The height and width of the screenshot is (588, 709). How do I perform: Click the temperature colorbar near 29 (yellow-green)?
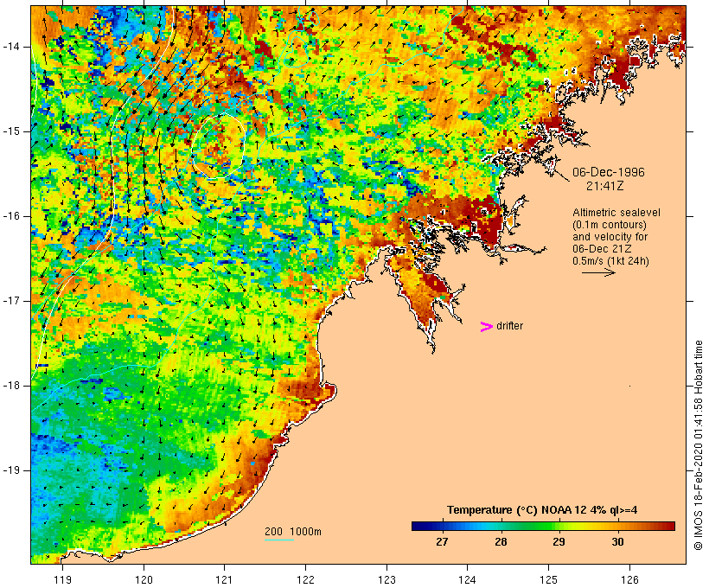[x=559, y=526]
